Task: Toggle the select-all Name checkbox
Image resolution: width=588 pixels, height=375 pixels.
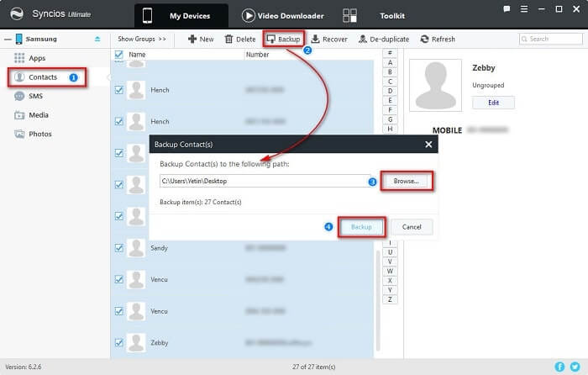Action: coord(119,55)
